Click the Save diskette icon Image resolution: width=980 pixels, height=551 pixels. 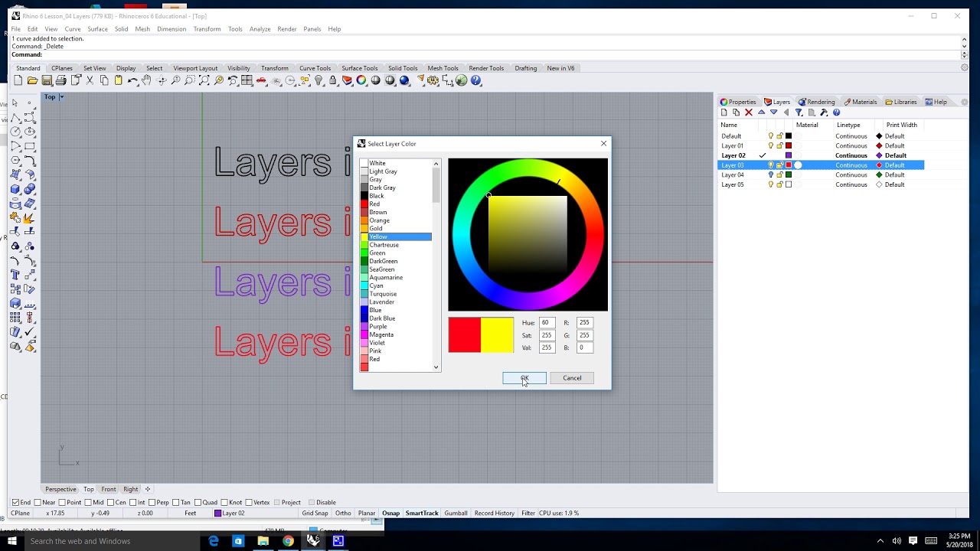click(x=47, y=80)
